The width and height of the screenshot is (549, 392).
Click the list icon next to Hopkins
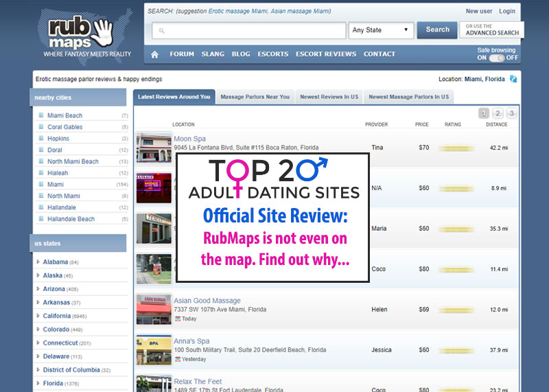41,139
